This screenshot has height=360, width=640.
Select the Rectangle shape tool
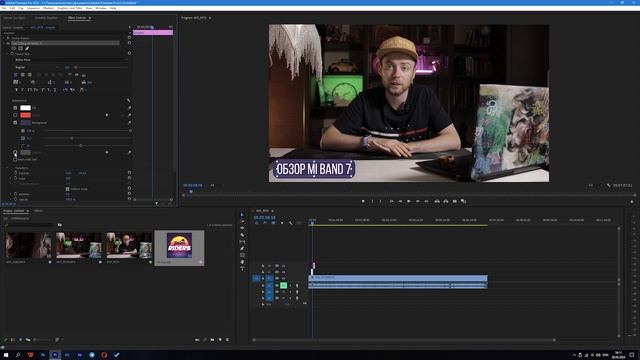coord(242,255)
